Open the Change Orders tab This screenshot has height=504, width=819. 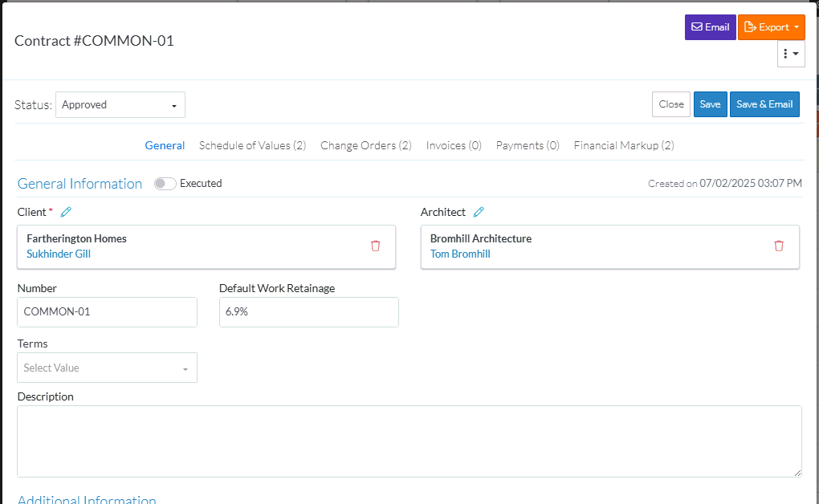[x=365, y=145]
